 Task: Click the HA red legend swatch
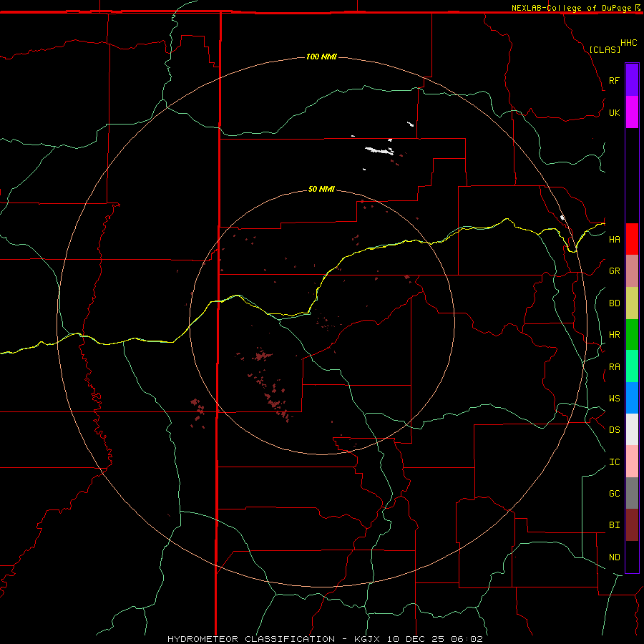[632, 239]
